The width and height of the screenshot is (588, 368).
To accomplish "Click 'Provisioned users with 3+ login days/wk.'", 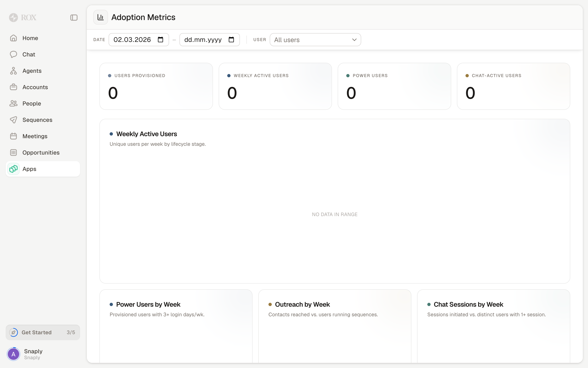I will 157,314.
